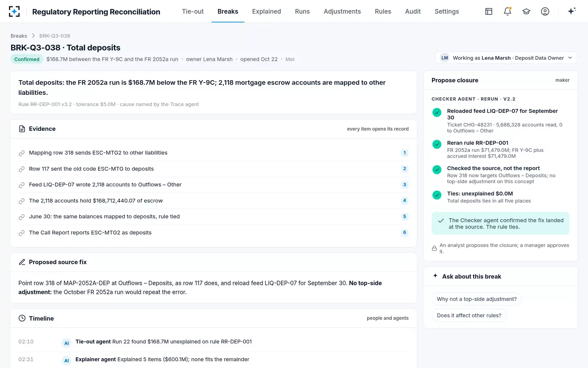This screenshot has height=368, width=588.
Task: Open the Audit tab
Action: coord(413,11)
